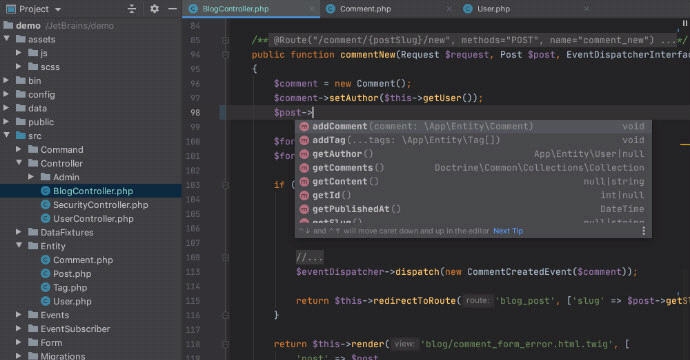Close the BlogController.php tab
Screen dimensions: 690x360
coord(311,9)
